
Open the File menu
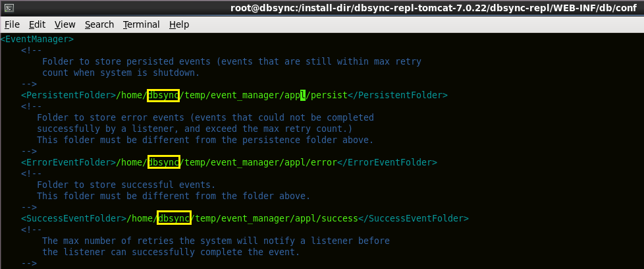[12, 24]
